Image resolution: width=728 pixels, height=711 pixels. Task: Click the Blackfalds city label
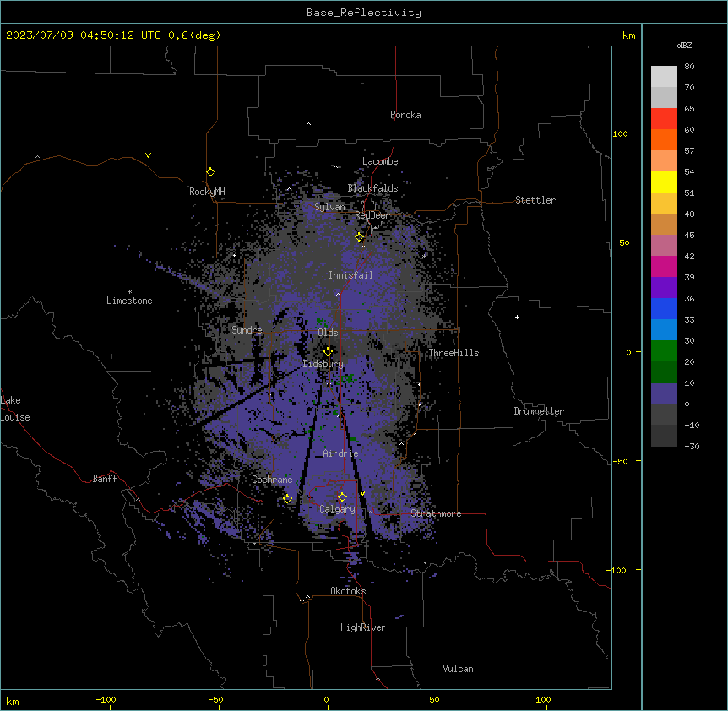[372, 188]
